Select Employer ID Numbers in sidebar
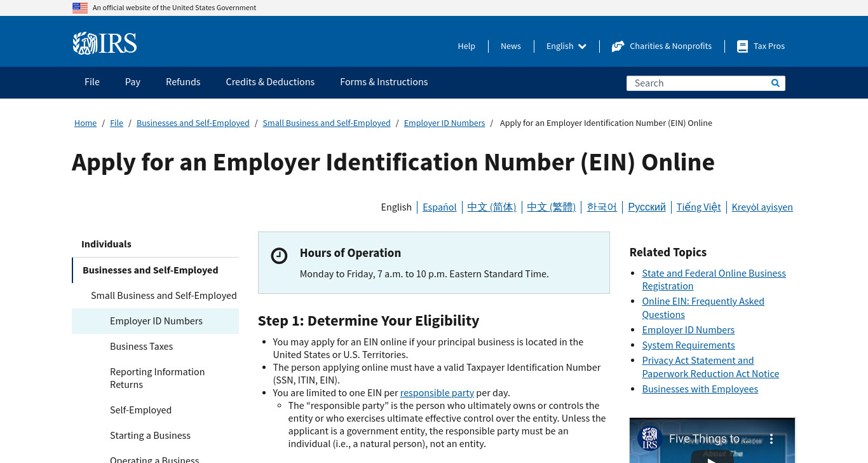 coord(156,321)
